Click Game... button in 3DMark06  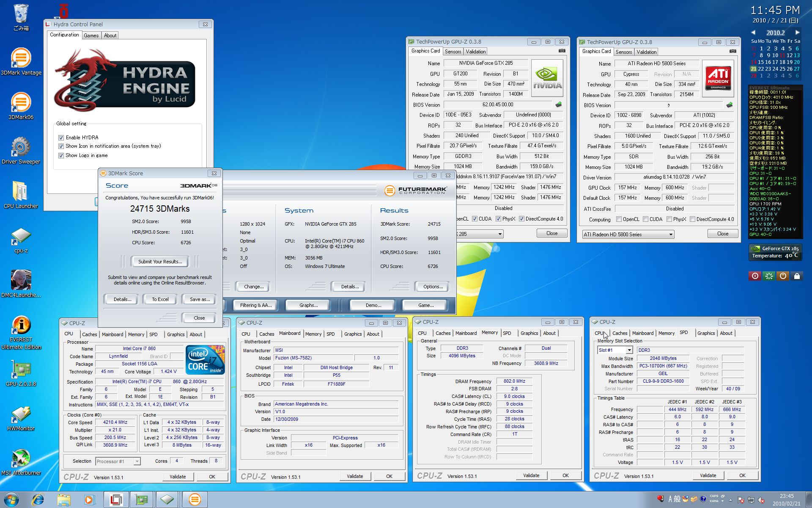coord(425,305)
